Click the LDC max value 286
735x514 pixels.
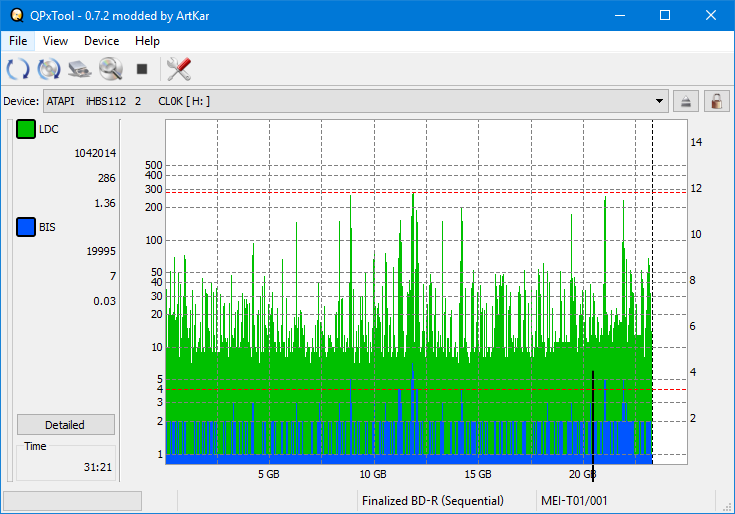coord(106,178)
